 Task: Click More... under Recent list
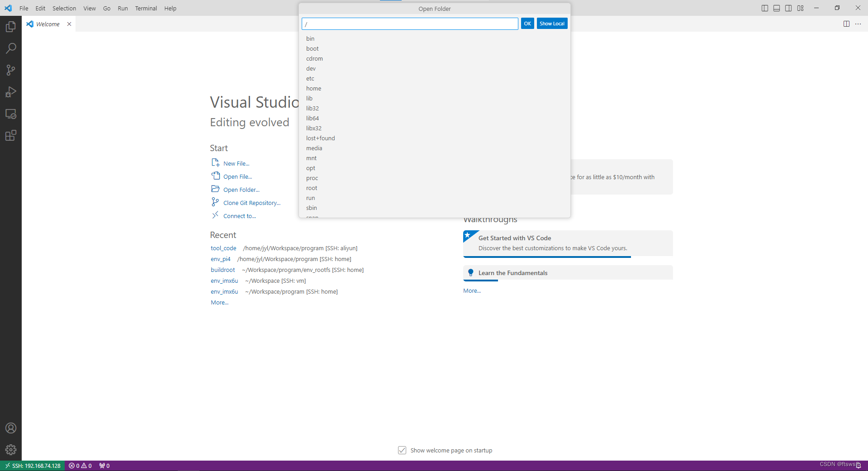point(219,302)
